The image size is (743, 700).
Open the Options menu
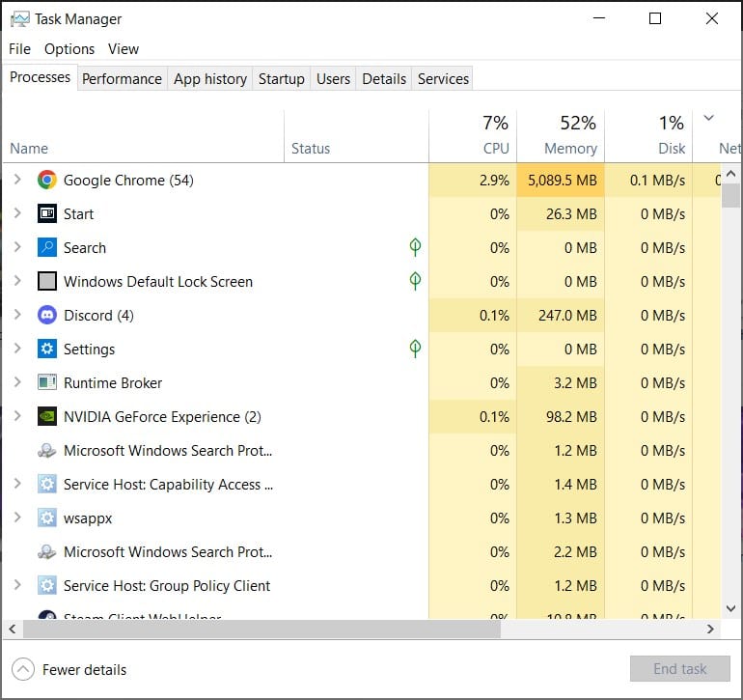point(69,49)
